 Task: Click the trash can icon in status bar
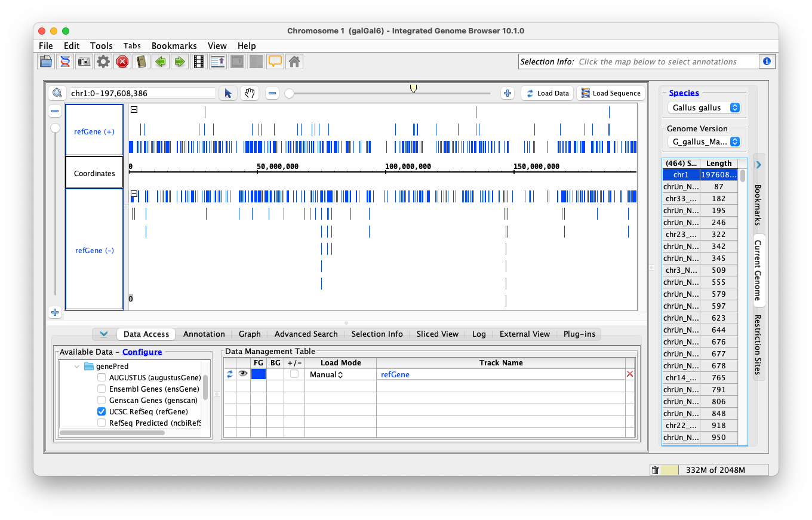point(655,470)
